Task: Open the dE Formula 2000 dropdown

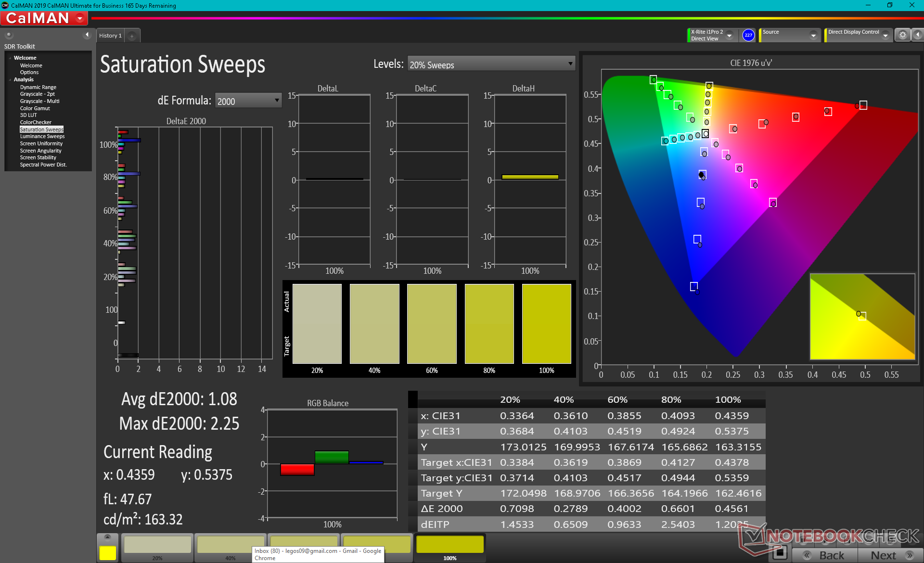Action: click(248, 101)
